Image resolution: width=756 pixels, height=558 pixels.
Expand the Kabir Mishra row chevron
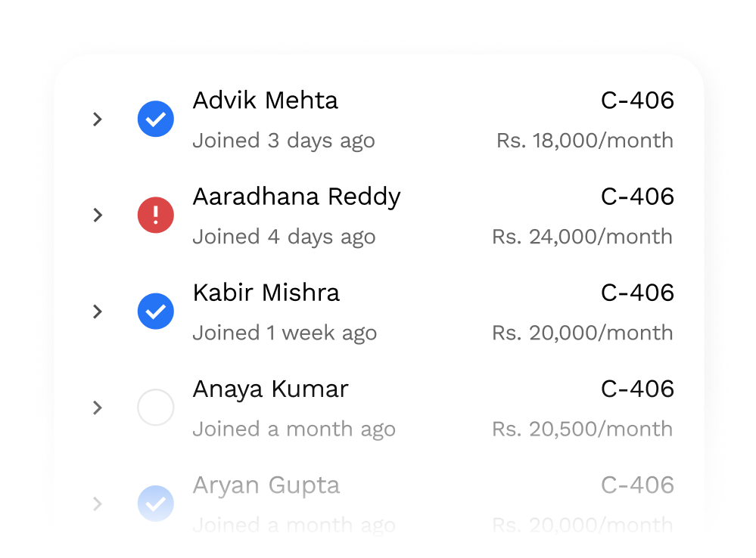97,312
